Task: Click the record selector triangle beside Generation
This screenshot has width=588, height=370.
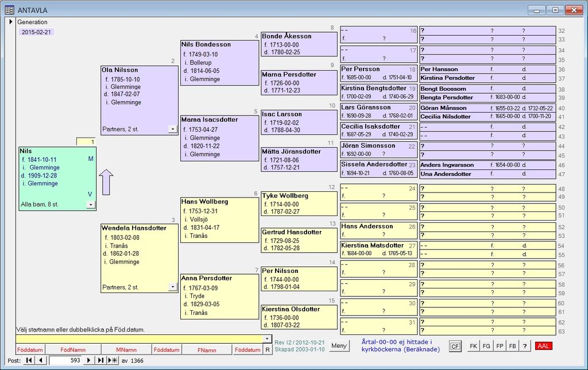Action: [x=11, y=22]
